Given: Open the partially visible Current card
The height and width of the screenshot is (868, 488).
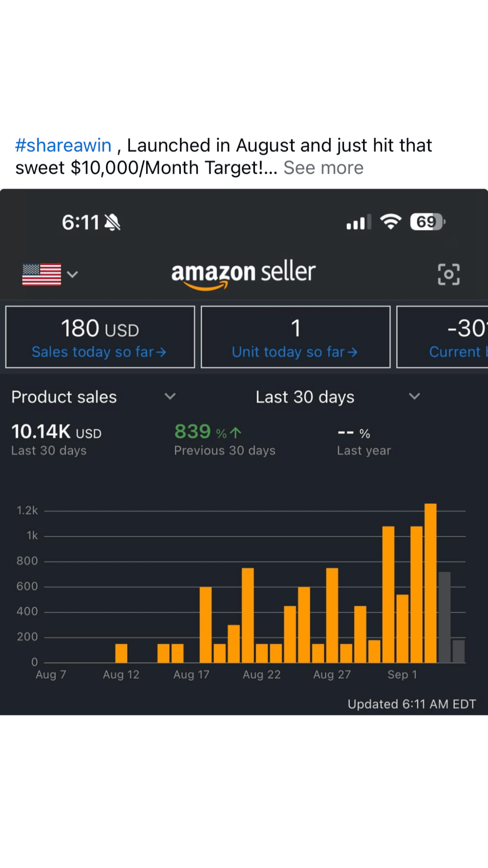Looking at the screenshot, I should (443, 337).
